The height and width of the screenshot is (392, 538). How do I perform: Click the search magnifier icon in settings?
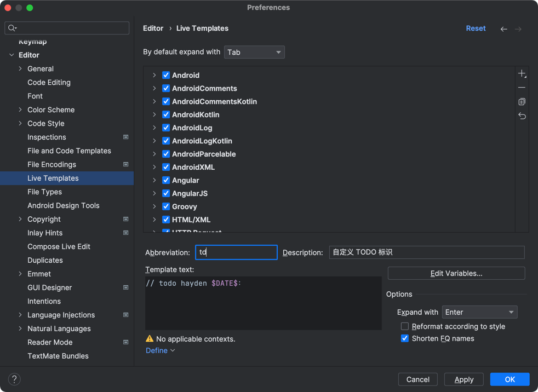coord(12,28)
